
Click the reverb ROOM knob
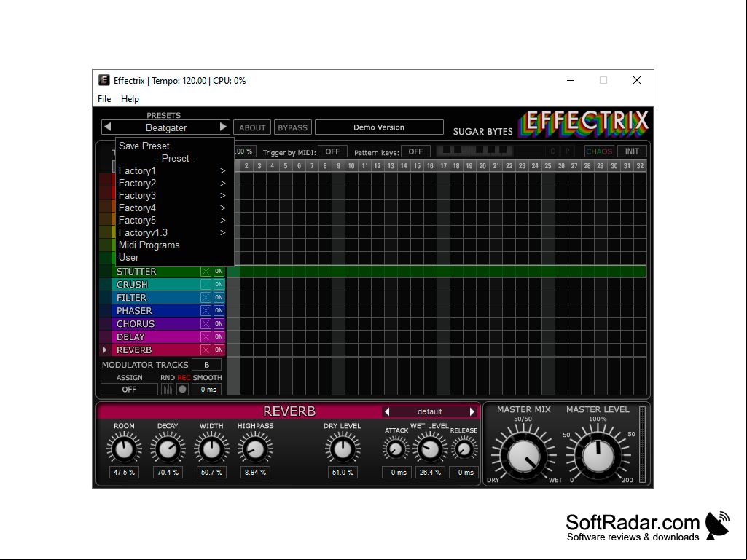124,449
